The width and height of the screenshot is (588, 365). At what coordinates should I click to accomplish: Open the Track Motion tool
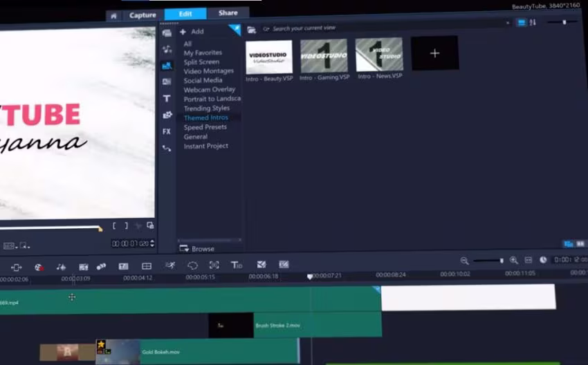[x=101, y=266]
